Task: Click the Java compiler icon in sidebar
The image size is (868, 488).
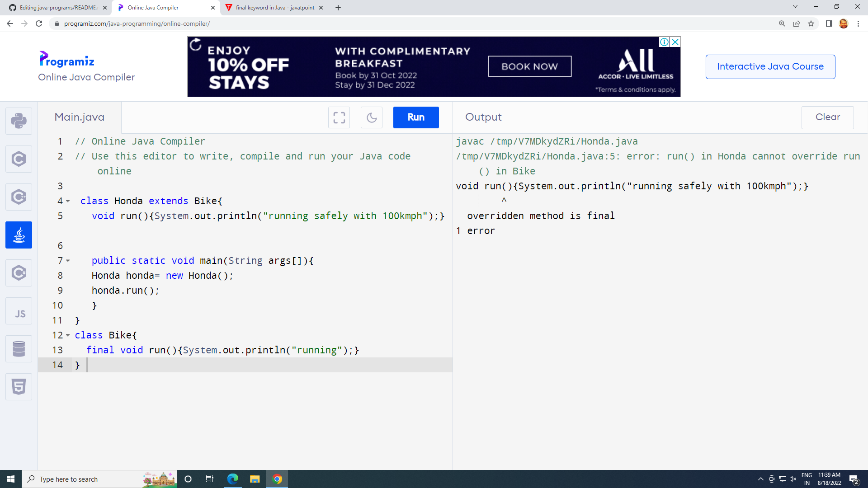Action: coord(19,235)
